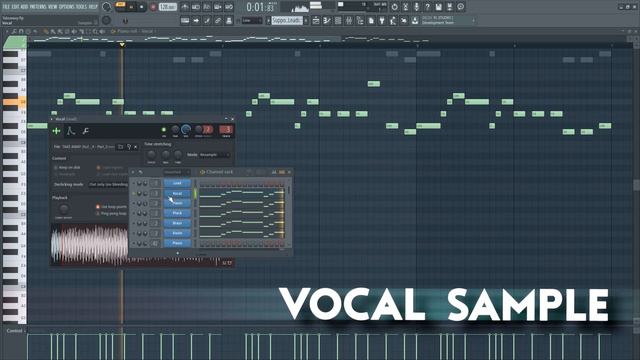The height and width of the screenshot is (360, 640).
Task: Select the Pluck channel button
Action: (177, 213)
